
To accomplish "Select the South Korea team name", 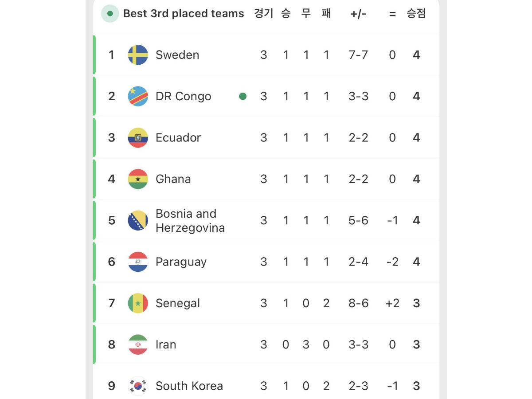I will [x=189, y=386].
